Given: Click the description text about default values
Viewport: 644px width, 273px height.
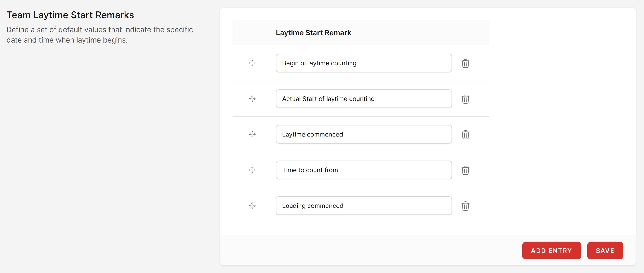Looking at the screenshot, I should click(100, 35).
